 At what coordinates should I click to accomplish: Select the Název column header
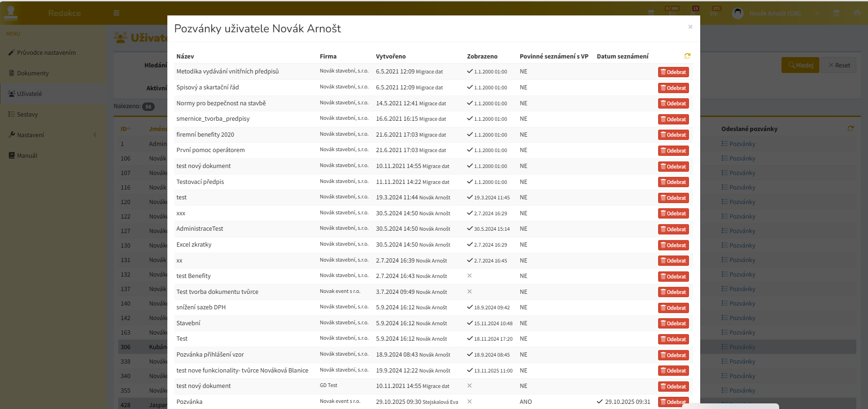(185, 56)
